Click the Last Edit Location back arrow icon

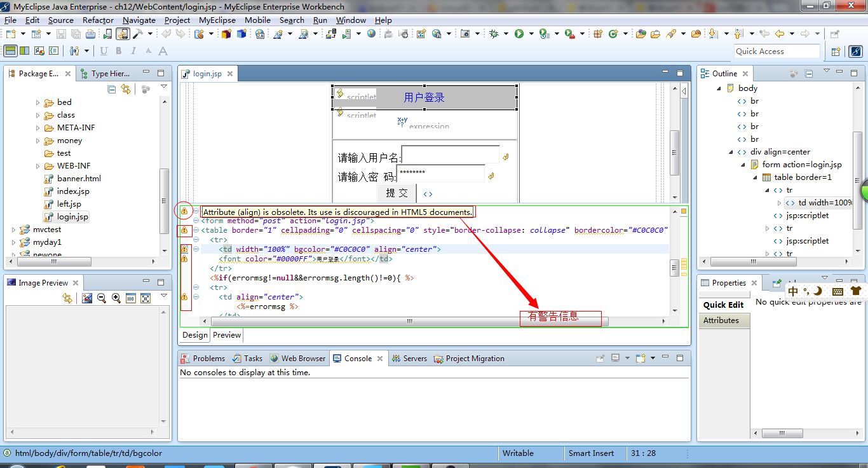pos(764,34)
